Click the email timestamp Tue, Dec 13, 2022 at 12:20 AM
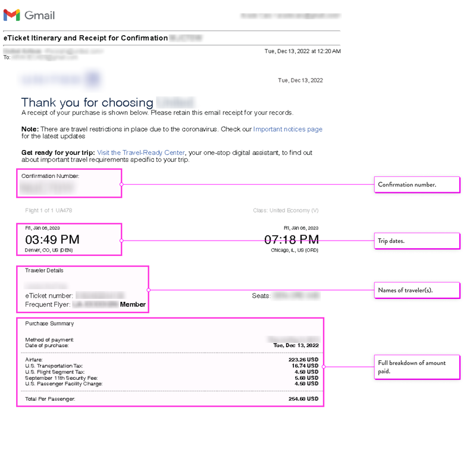Image resolution: width=476 pixels, height=468 pixels. (x=302, y=52)
